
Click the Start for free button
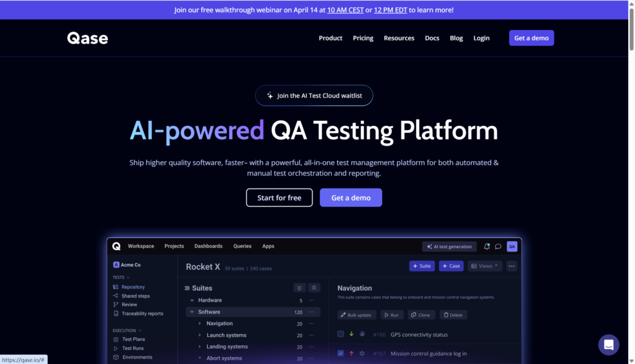pos(279,198)
